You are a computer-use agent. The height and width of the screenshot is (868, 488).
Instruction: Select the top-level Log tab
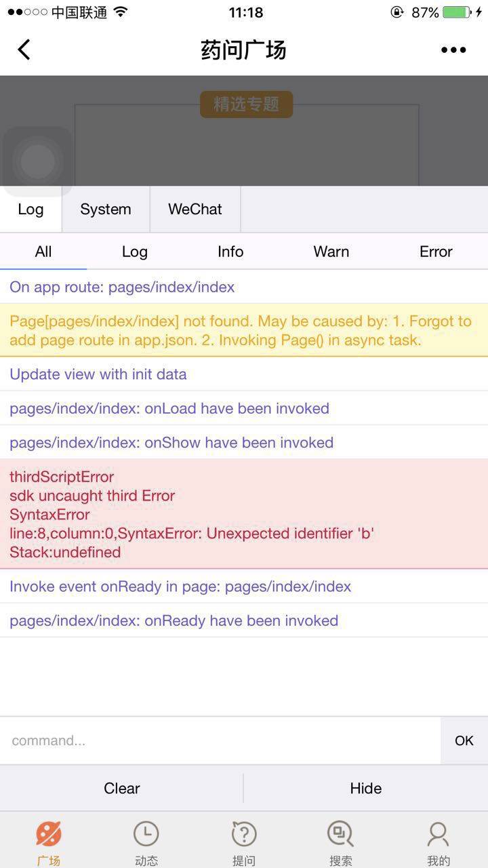30,210
